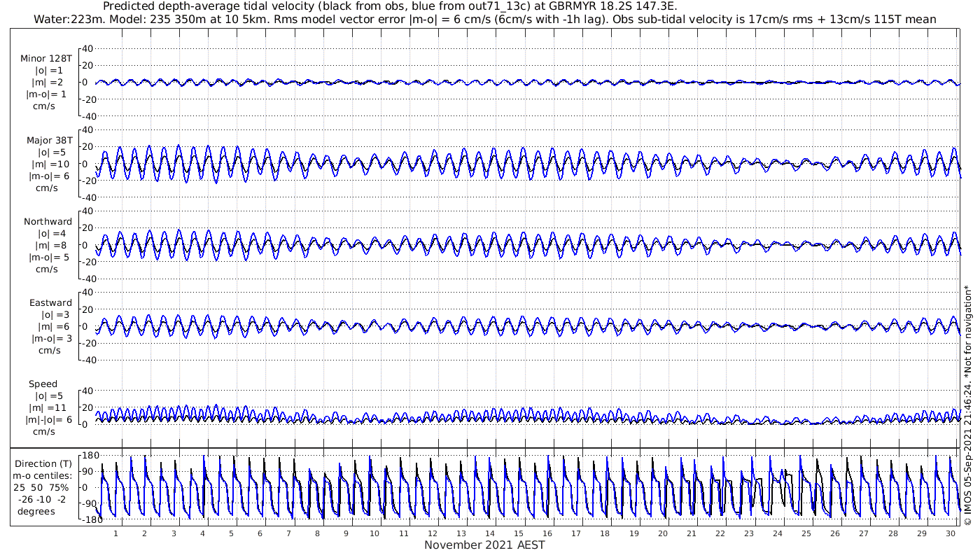Click '|m| =10' in Major 38T panel
Image resolution: width=980 pixels, height=560 pixels.
[x=52, y=164]
